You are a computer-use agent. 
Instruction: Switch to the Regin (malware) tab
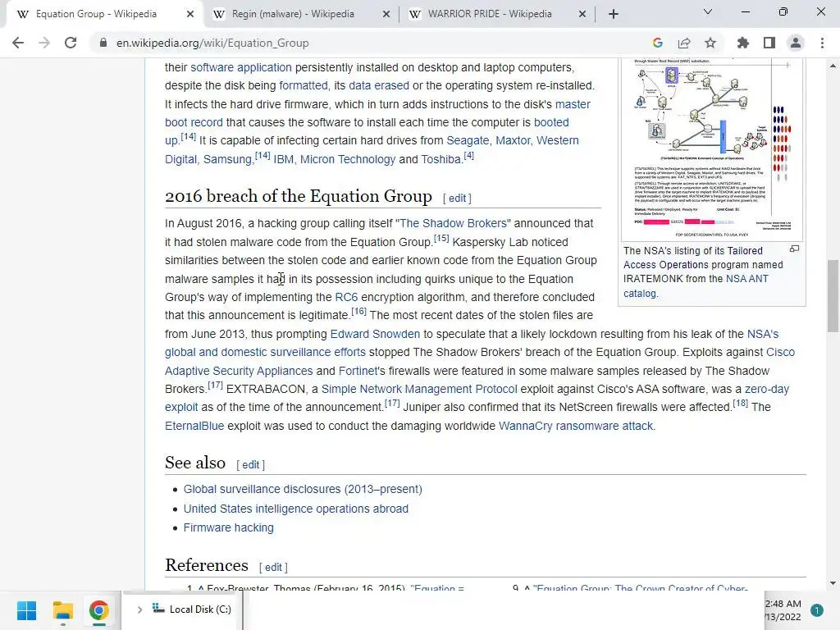pyautogui.click(x=293, y=14)
